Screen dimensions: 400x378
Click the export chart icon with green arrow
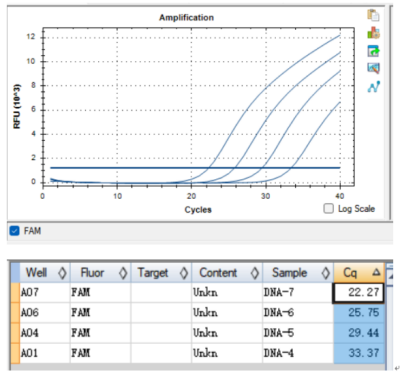tap(373, 51)
